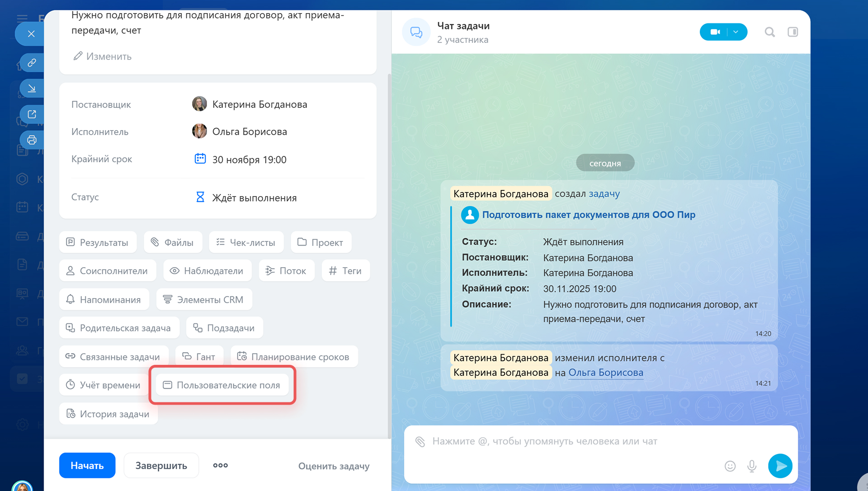Open the three-dots more actions menu
This screenshot has height=491, width=868.
tap(220, 465)
